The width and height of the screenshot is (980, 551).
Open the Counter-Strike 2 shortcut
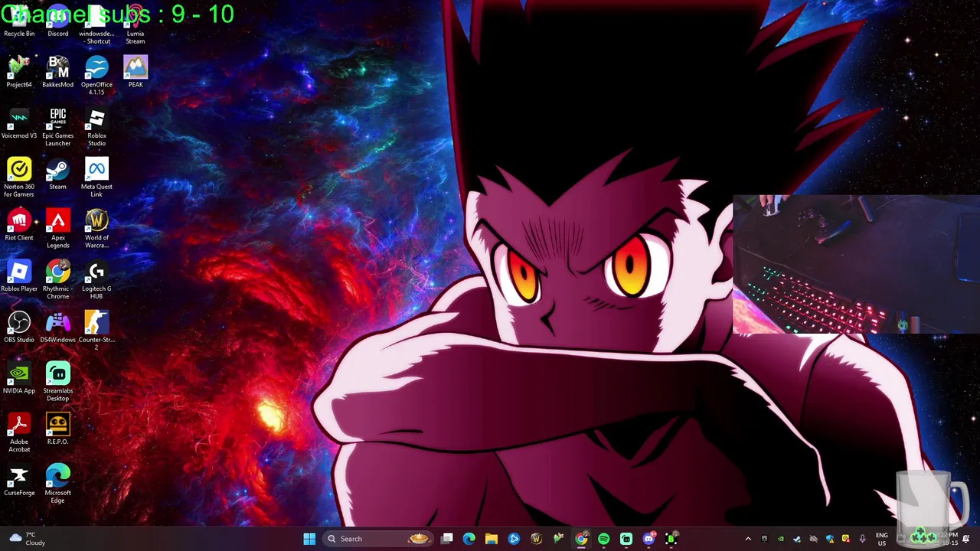click(x=96, y=331)
